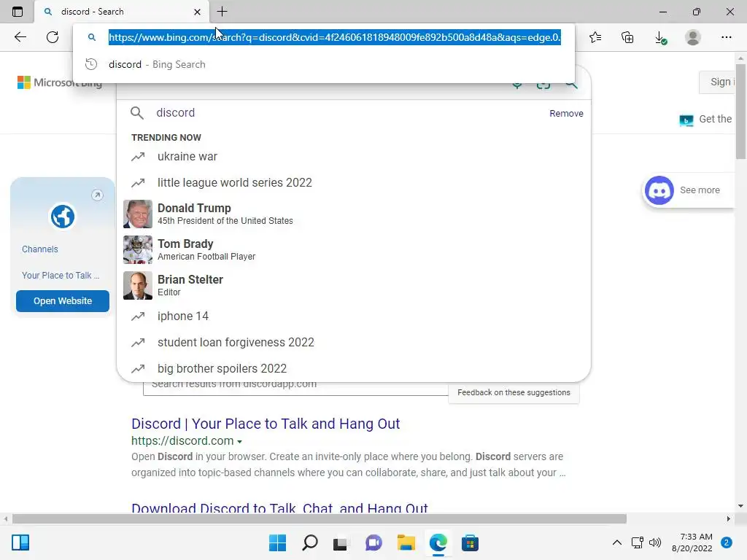Image resolution: width=747 pixels, height=560 pixels.
Task: Select trending 'little league world series 2022'
Action: pos(354,182)
